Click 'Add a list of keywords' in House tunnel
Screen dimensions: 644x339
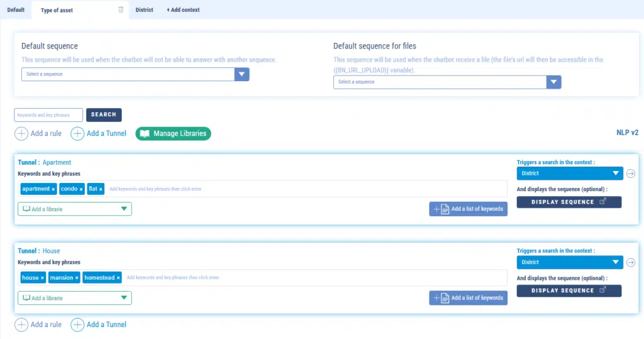[469, 297]
